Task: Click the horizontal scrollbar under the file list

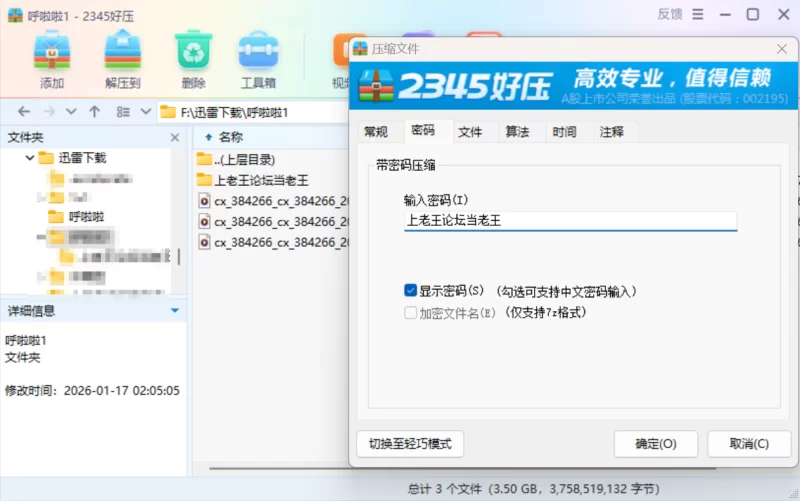Action: tap(462, 468)
